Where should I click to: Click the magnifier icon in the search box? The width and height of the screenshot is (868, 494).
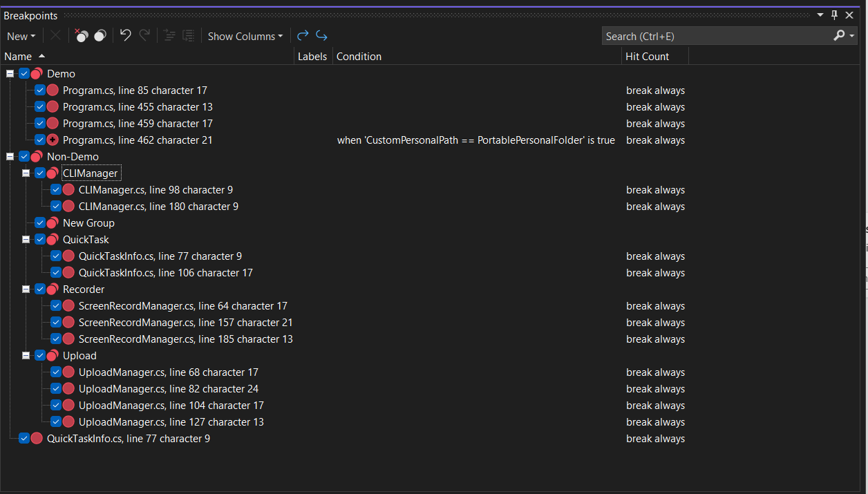tap(839, 36)
